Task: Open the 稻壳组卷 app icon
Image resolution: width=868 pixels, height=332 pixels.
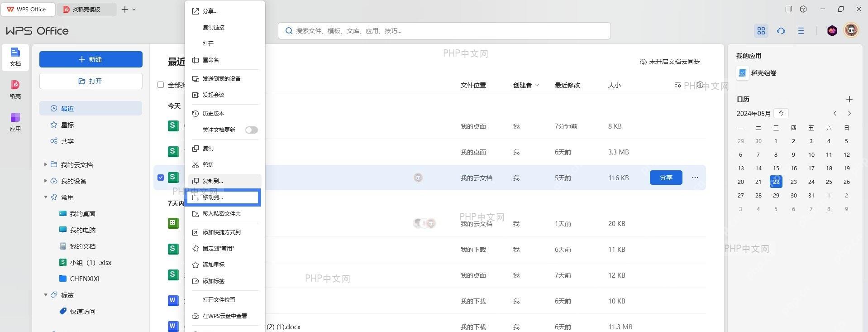Action: [x=743, y=73]
